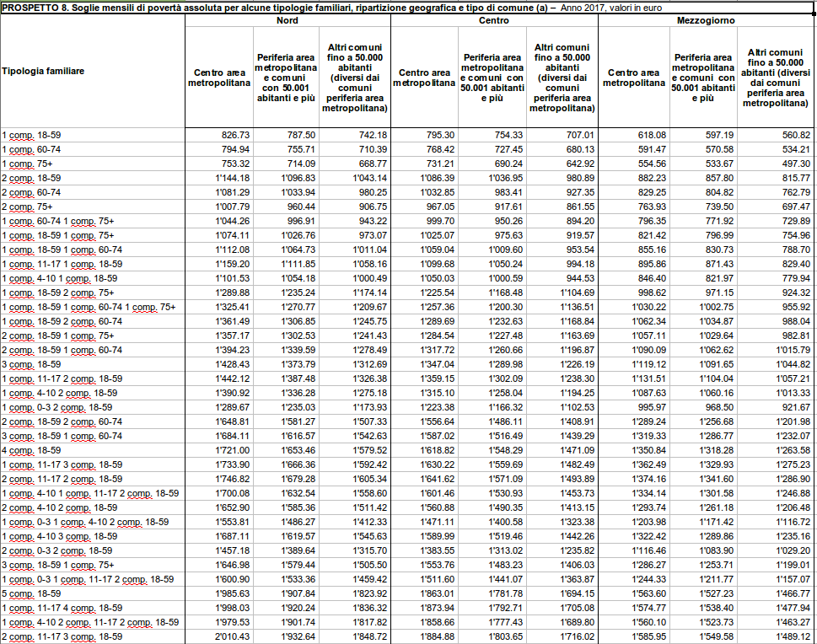The image size is (817, 644).
Task: Click the value 1'044.82
Action: pos(793,364)
